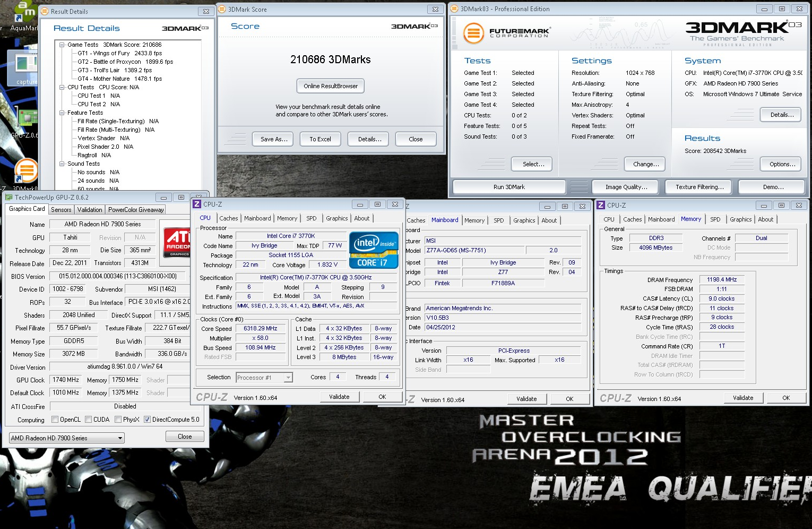812x529 pixels.
Task: Click OK in Memory CPU-Z window
Action: (x=786, y=398)
